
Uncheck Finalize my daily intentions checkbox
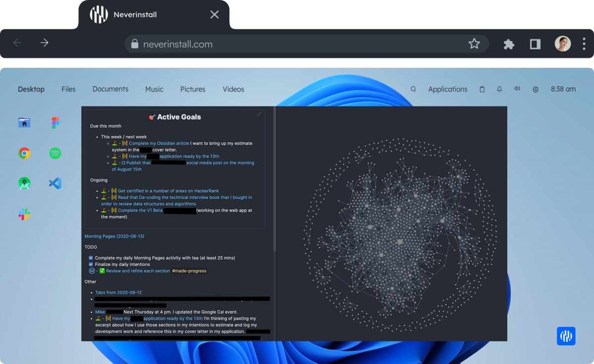click(x=91, y=264)
